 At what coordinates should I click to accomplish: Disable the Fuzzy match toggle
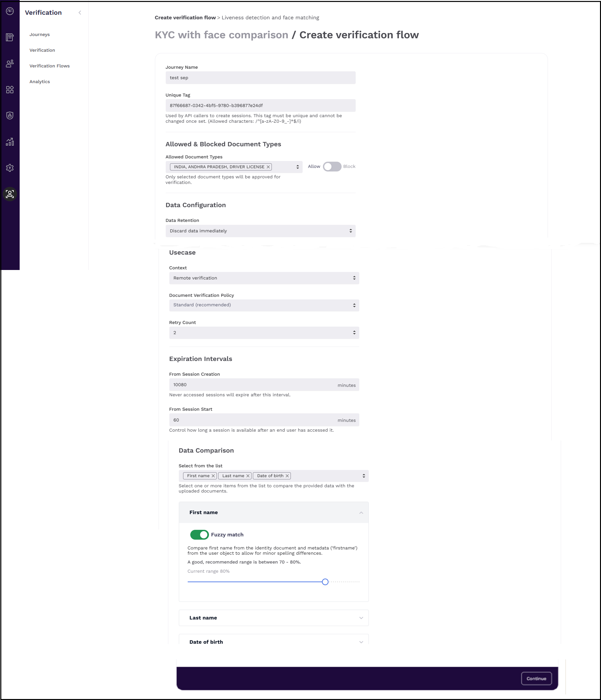199,534
